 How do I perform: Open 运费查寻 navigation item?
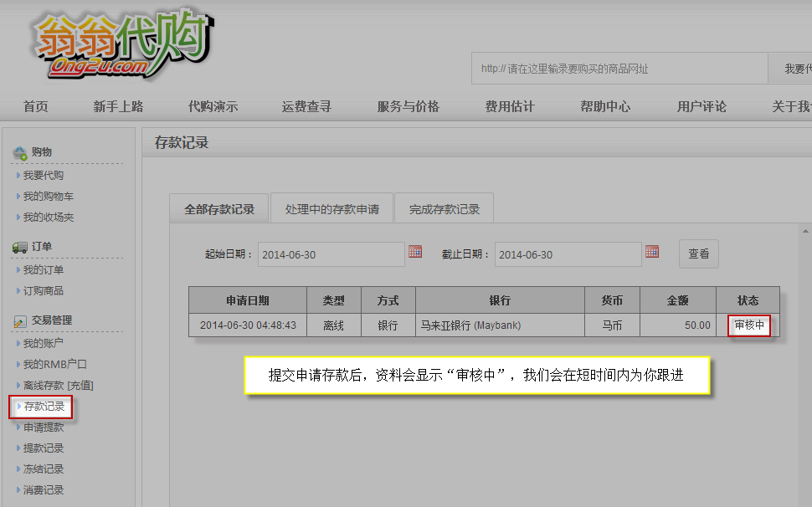point(306,106)
